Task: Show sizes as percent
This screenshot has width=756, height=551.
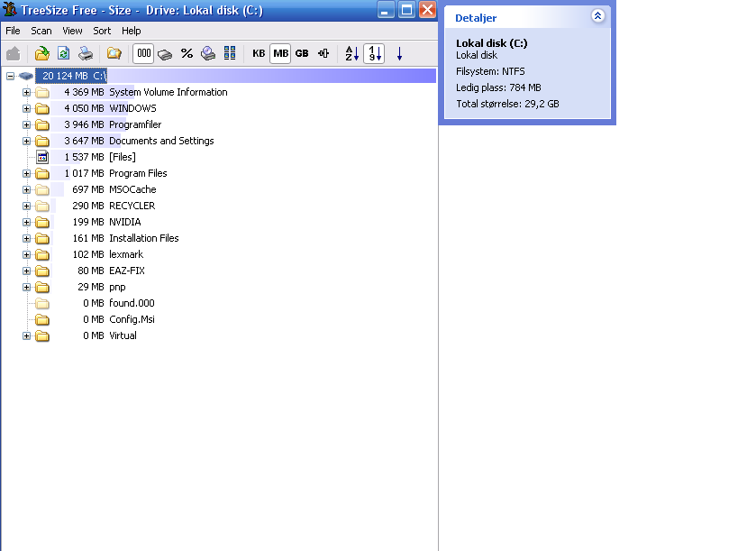Action: click(x=187, y=53)
